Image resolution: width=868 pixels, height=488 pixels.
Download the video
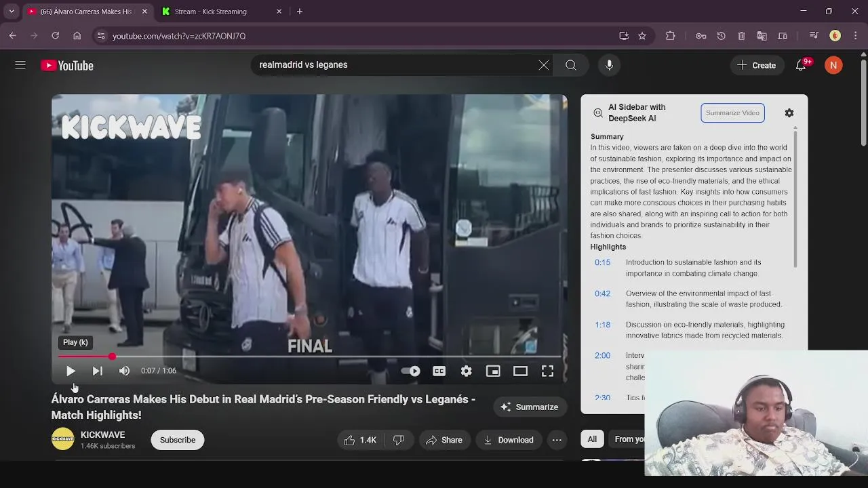tap(509, 440)
